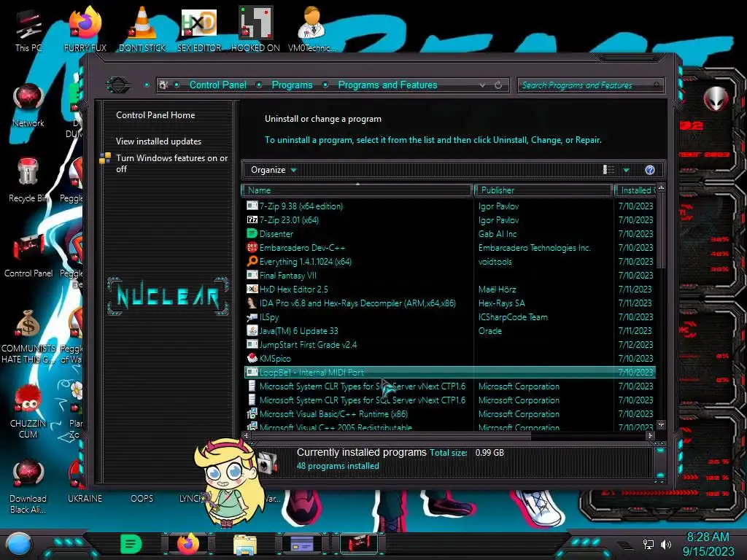Click the Alienware head icon in the sidebar gadget

pos(716,99)
